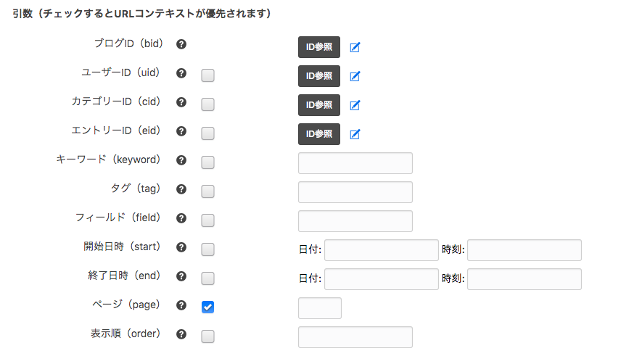
Task: Click edit pencil icon in ユーザーID row
Action: 355,76
